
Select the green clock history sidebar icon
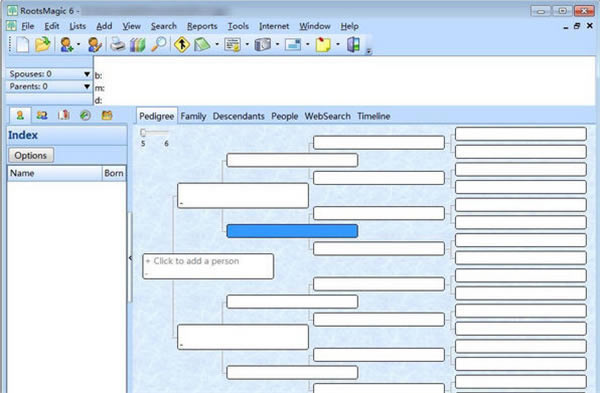85,115
